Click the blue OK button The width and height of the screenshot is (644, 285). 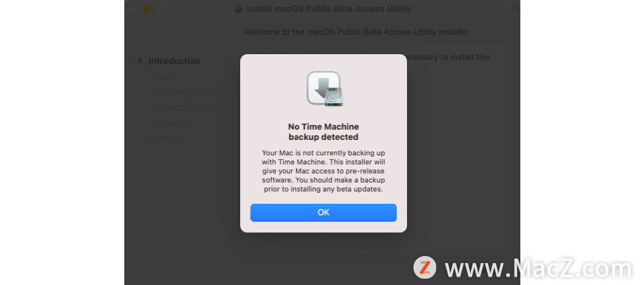click(323, 213)
